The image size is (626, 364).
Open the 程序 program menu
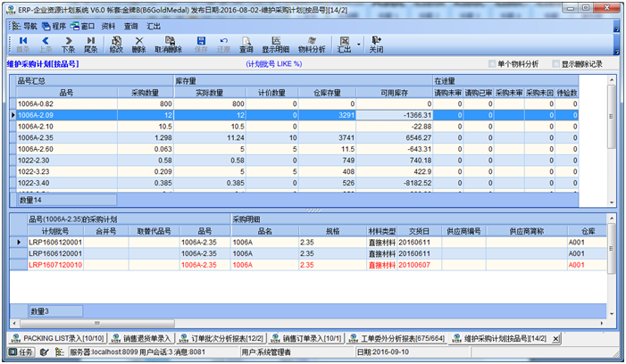(54, 26)
